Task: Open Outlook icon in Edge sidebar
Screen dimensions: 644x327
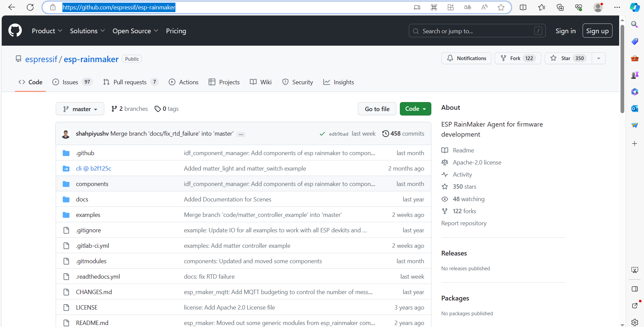Action: [635, 108]
